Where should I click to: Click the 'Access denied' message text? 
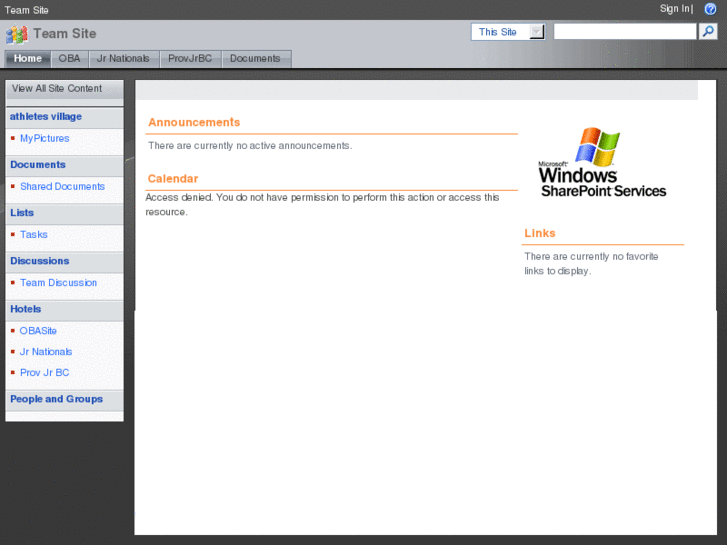pyautogui.click(x=322, y=205)
